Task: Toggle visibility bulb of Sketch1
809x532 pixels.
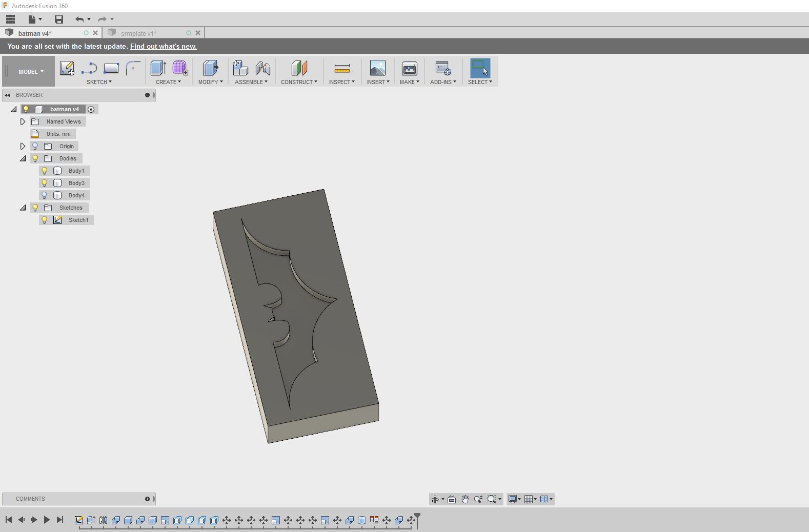Action: 45,220
